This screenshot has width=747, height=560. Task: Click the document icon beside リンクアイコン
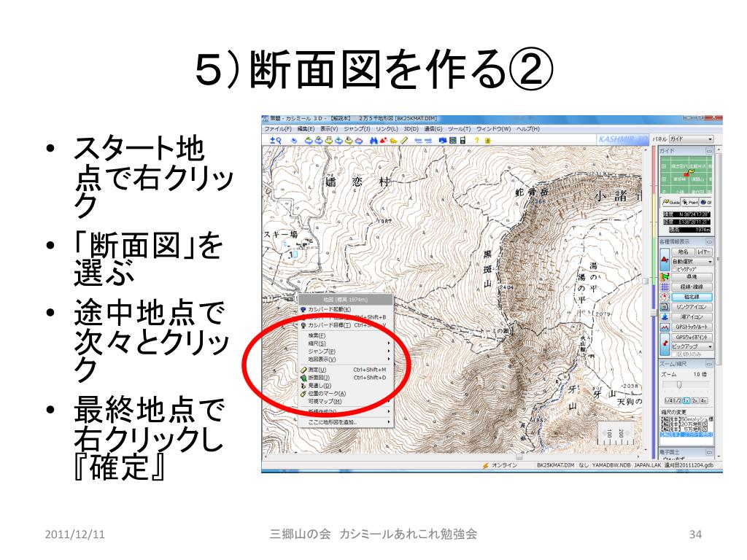click(x=665, y=307)
